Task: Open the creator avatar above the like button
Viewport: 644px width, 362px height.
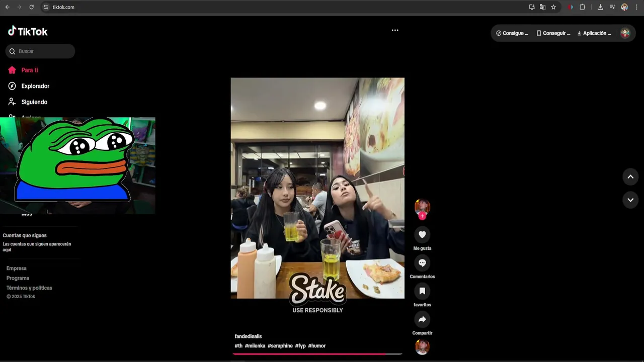Action: 422,207
